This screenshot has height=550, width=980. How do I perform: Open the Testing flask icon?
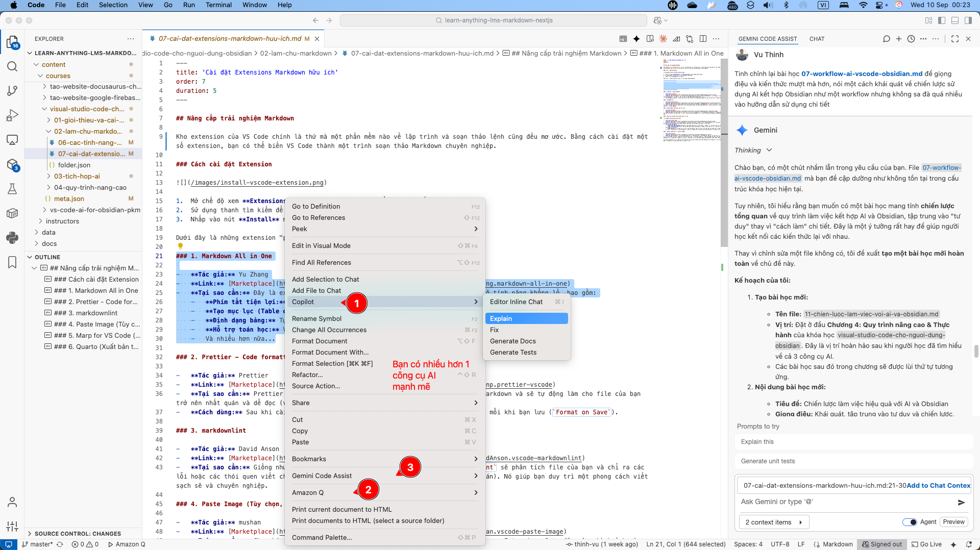point(12,189)
